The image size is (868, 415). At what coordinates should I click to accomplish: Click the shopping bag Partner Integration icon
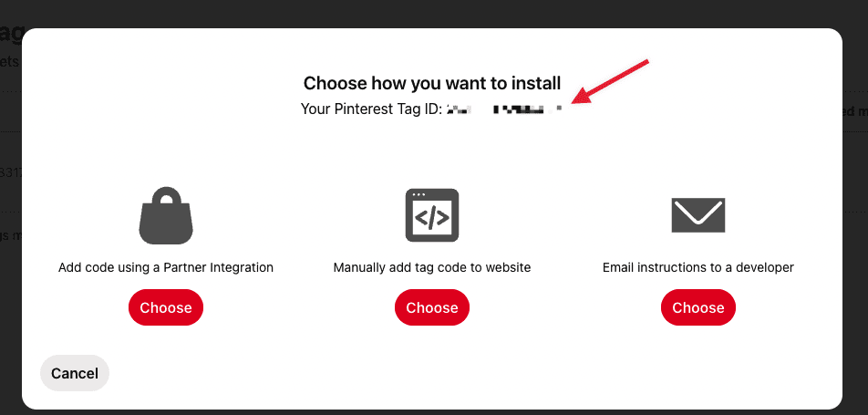[x=166, y=215]
